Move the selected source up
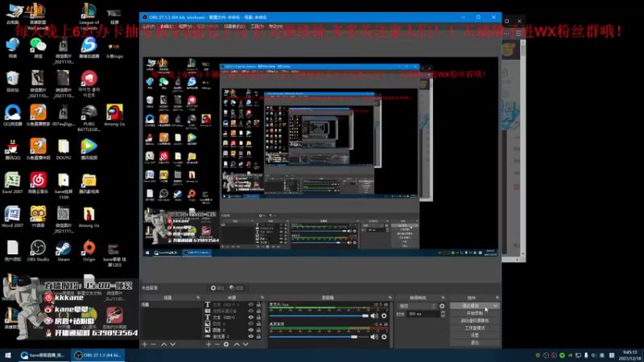Viewport: 644px width, 362px height. pos(237,344)
